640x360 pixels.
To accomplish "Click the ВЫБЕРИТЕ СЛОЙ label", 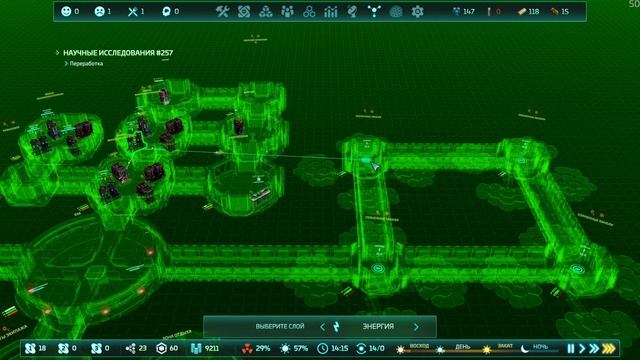I will pyautogui.click(x=280, y=327).
